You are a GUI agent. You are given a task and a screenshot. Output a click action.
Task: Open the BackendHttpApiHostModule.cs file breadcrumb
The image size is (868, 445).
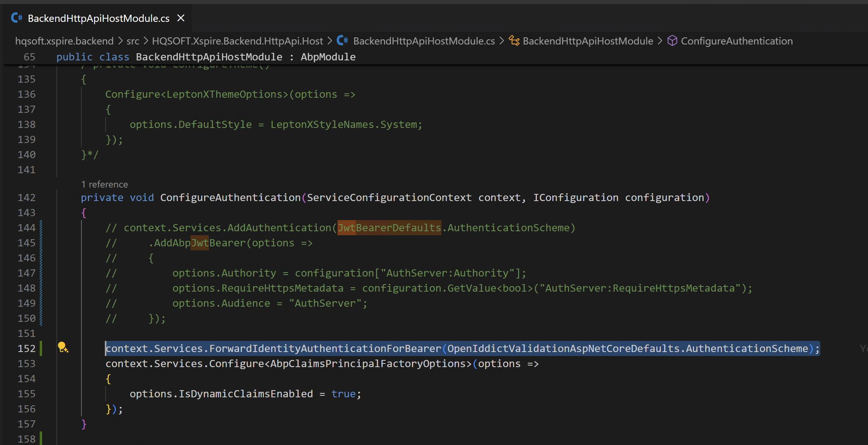(424, 41)
